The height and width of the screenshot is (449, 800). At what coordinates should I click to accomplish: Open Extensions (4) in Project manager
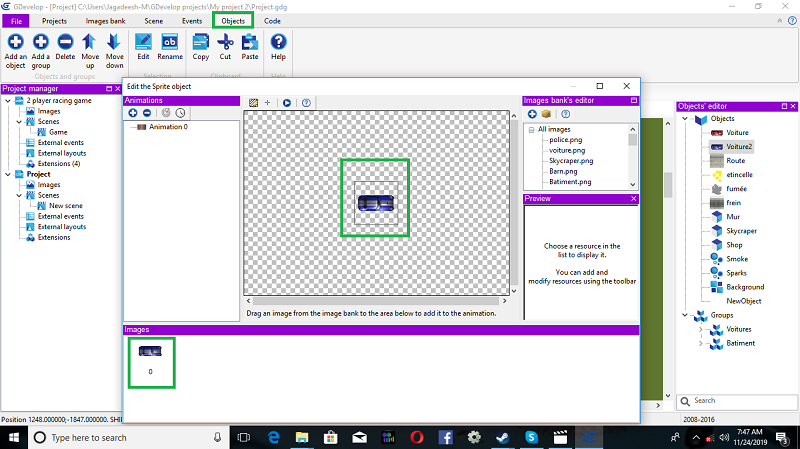tap(59, 164)
